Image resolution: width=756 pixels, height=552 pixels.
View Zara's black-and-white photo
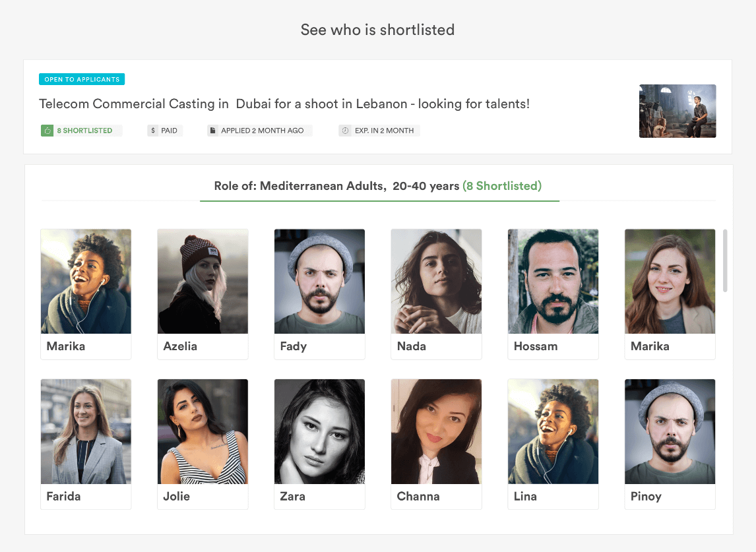(x=319, y=431)
